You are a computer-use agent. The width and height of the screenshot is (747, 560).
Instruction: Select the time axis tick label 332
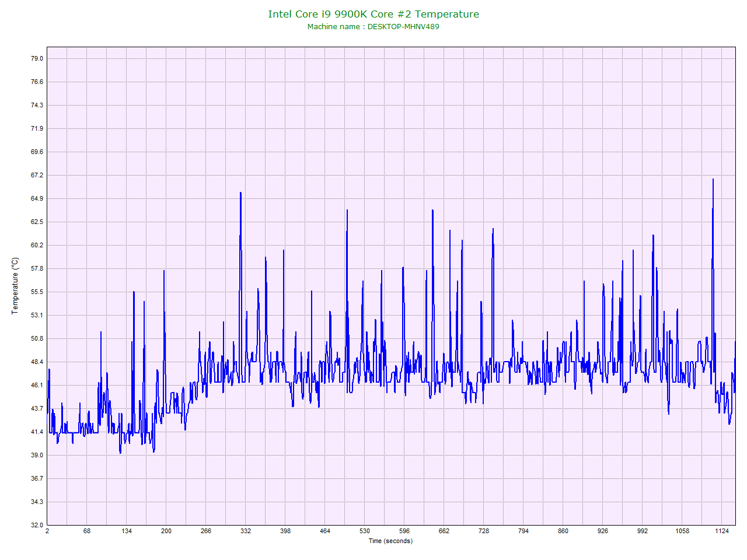tap(246, 531)
